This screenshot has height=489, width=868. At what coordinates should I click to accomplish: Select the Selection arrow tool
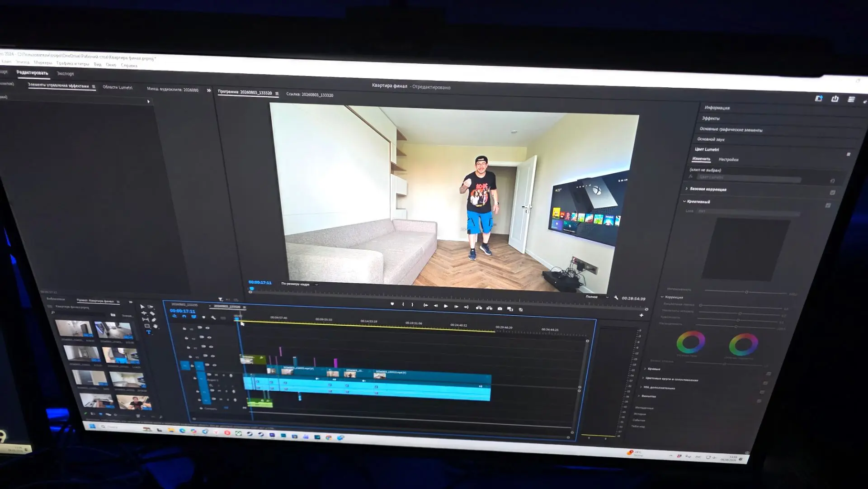click(x=142, y=306)
